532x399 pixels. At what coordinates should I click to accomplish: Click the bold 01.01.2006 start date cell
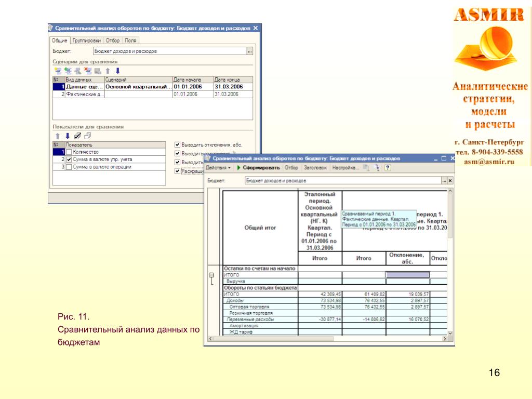point(193,87)
